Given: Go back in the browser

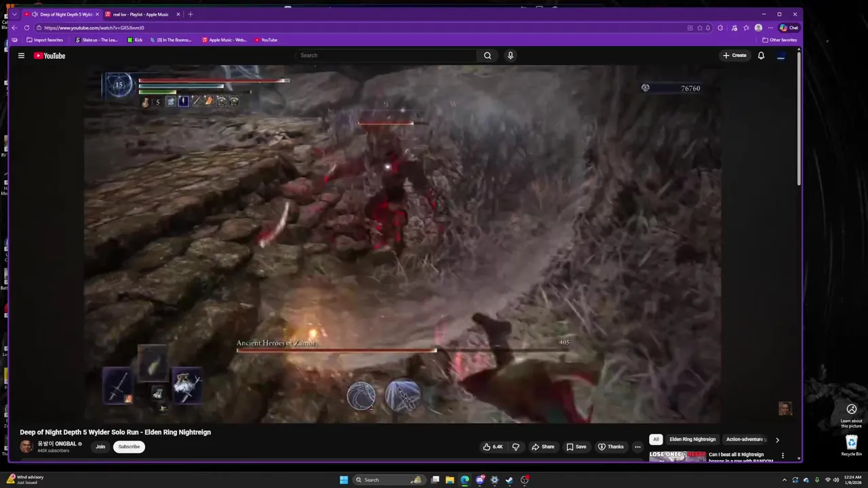Looking at the screenshot, I should click(14, 28).
